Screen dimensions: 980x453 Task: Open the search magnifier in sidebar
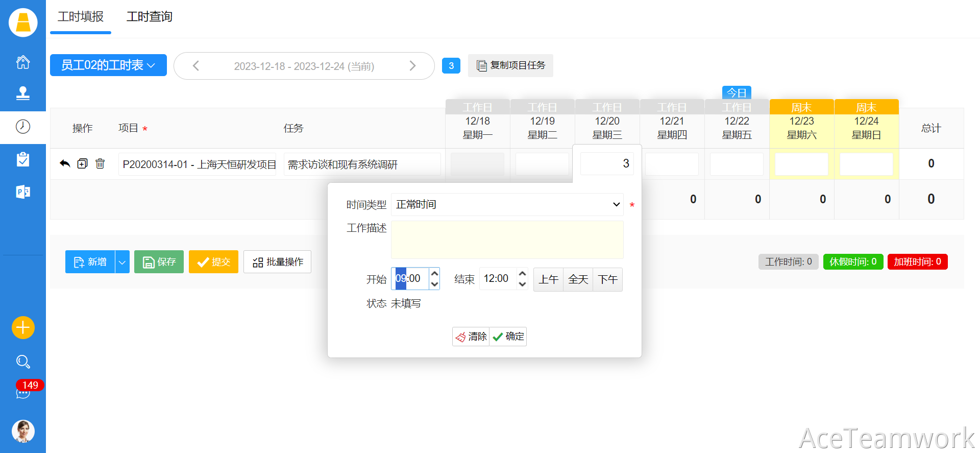pos(23,362)
